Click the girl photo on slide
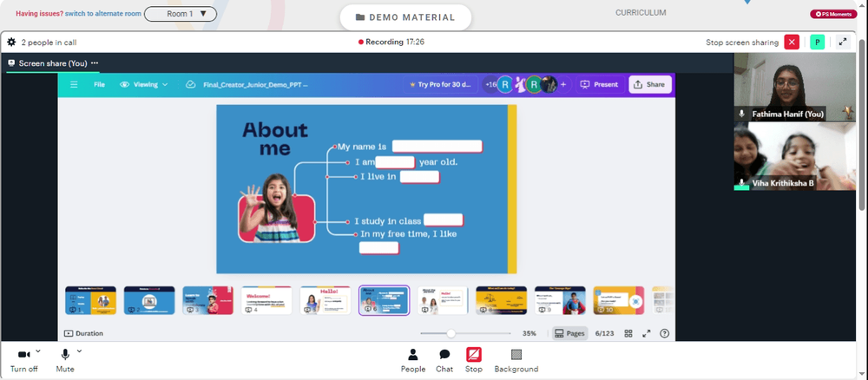Screen dimensions: 868x380 pos(276,208)
